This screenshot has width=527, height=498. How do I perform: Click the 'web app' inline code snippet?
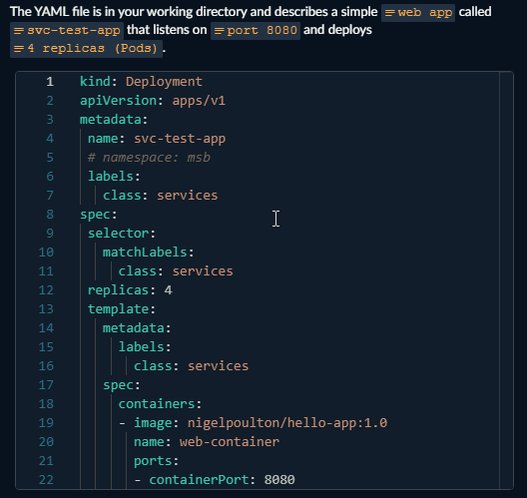[x=418, y=13]
